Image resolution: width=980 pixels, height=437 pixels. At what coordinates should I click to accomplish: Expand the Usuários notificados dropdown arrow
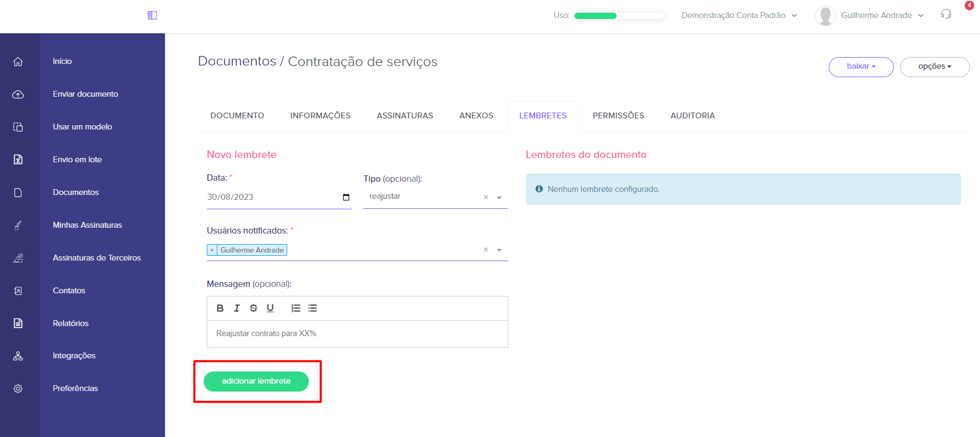499,250
